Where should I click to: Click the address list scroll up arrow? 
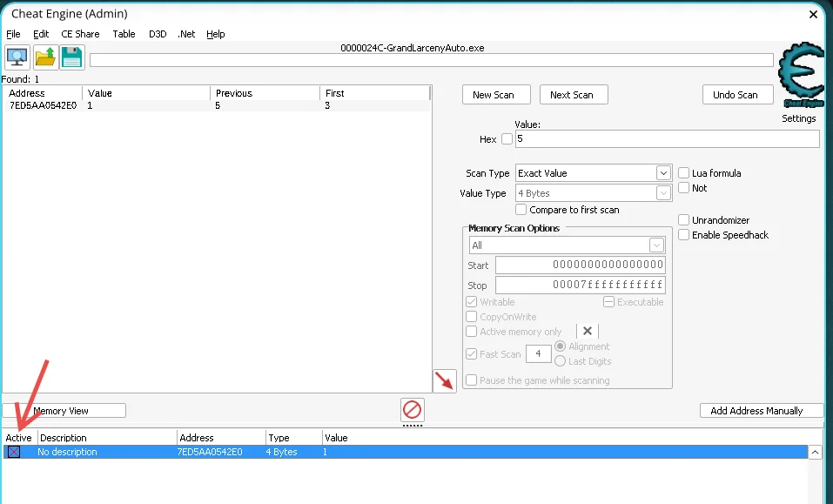coord(815,453)
